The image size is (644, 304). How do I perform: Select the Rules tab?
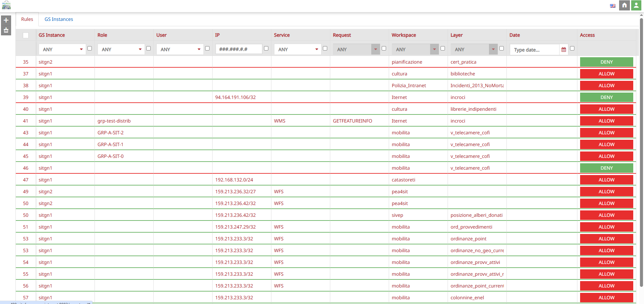pyautogui.click(x=27, y=19)
